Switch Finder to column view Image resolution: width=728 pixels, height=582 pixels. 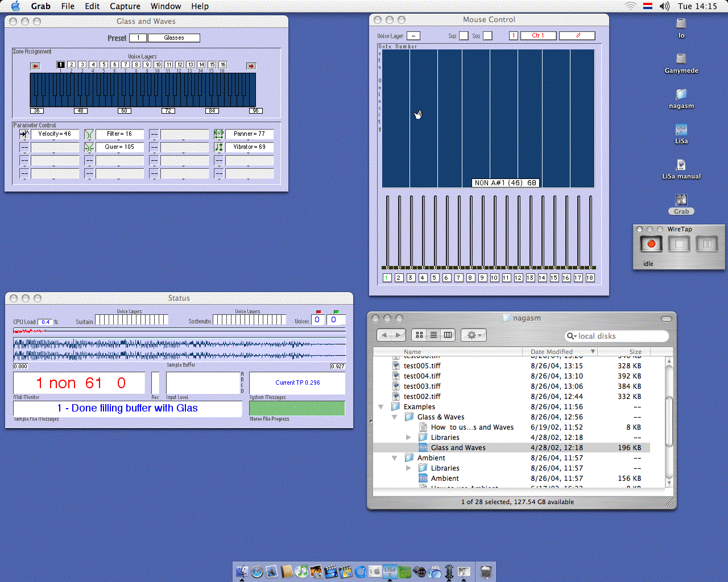pos(448,335)
